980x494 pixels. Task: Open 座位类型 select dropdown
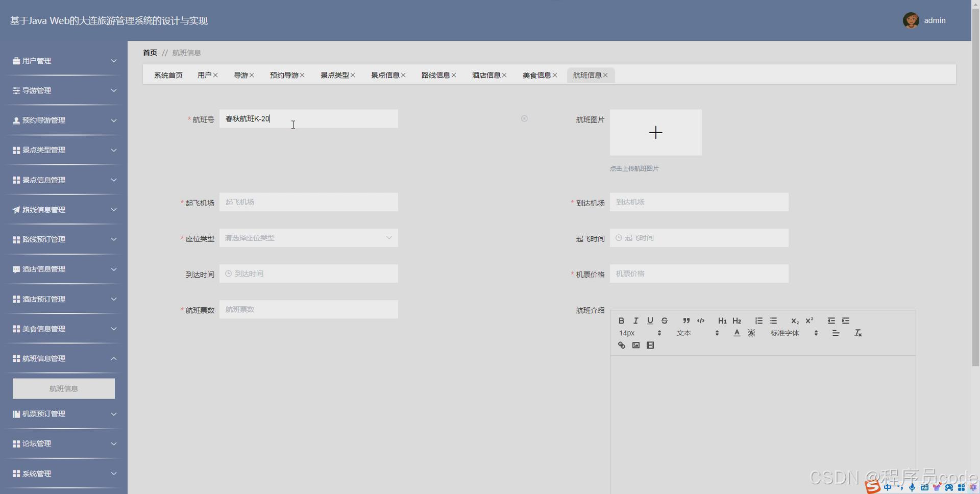coord(308,238)
